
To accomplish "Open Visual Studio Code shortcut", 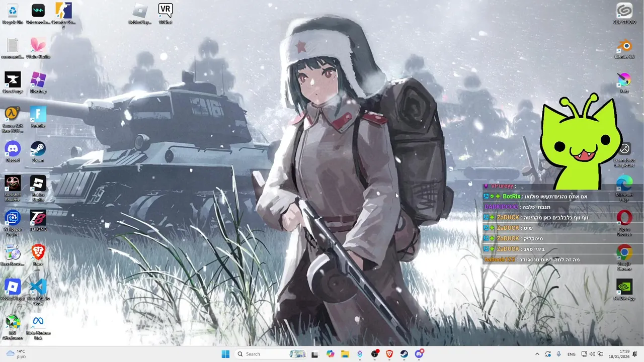I will pos(38,292).
